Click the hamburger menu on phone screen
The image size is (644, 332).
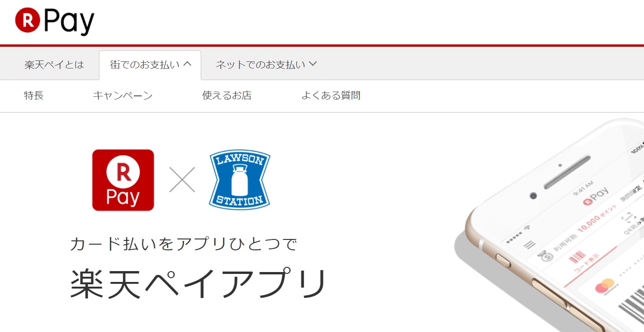pos(530,245)
